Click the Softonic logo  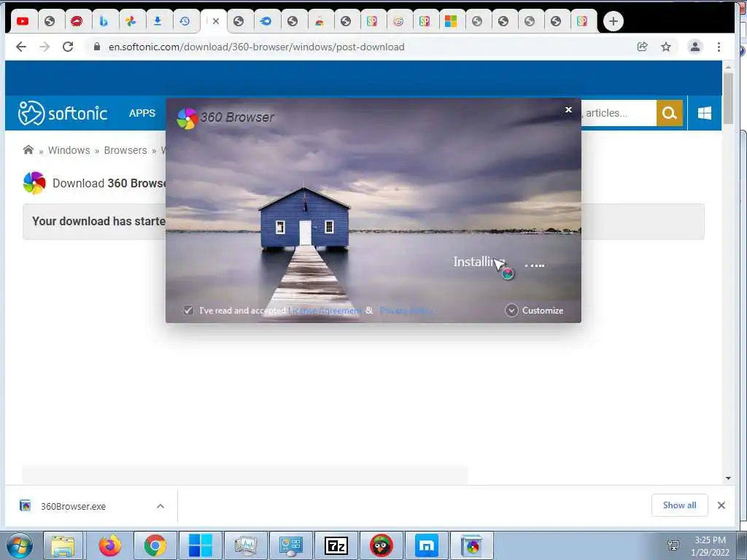(63, 113)
